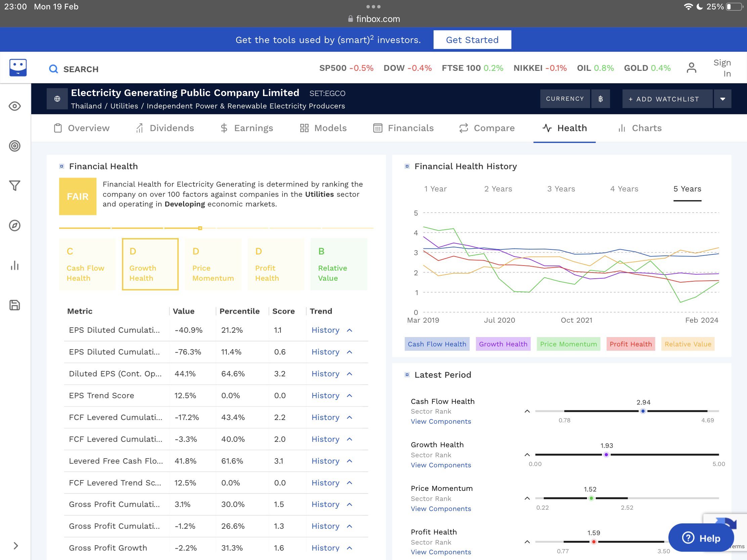This screenshot has width=747, height=560.
Task: Collapse chevron on Gross Profit Growth row
Action: (350, 548)
